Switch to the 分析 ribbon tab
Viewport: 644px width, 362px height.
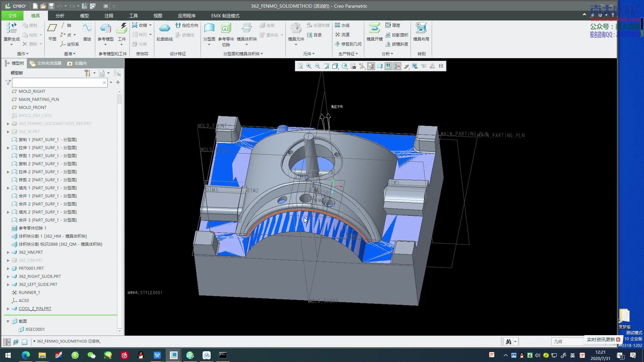(x=60, y=16)
